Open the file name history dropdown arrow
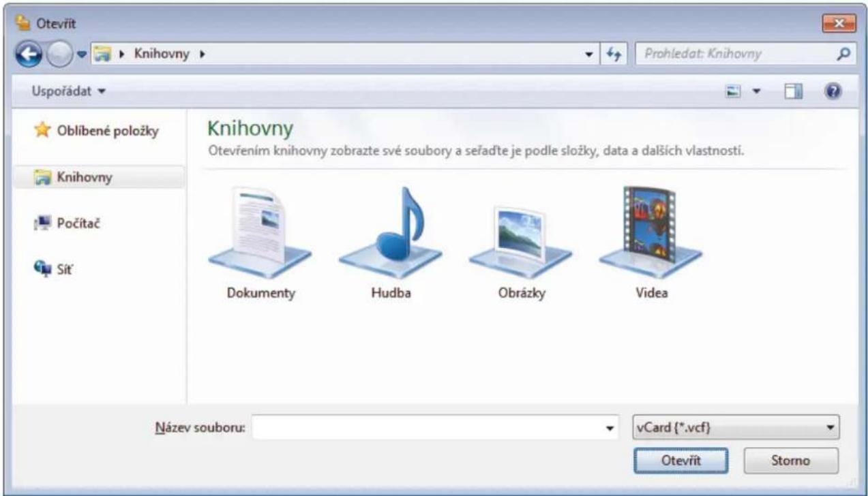This screenshot has width=868, height=496. pyautogui.click(x=610, y=429)
